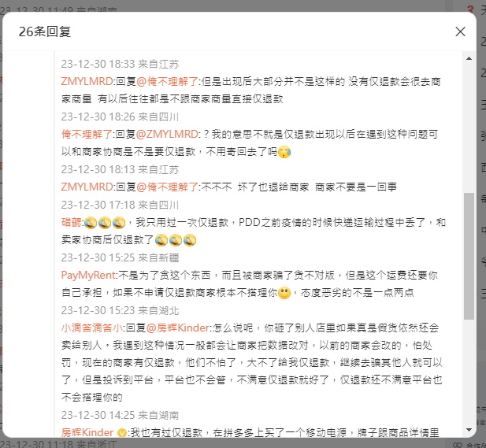The width and height of the screenshot is (486, 448).
Task: Click the scrollbar up arrow
Action: tap(469, 58)
